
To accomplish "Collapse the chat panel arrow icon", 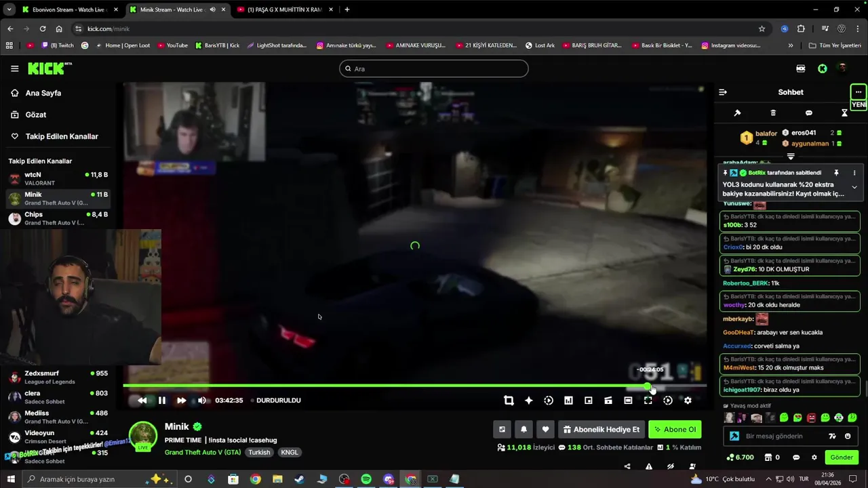I will 723,92.
